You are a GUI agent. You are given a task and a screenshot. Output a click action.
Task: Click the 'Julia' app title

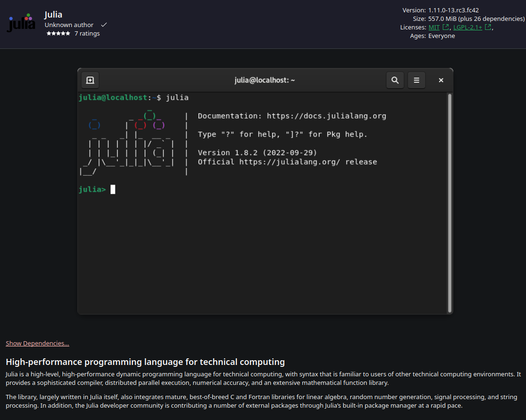(x=53, y=15)
